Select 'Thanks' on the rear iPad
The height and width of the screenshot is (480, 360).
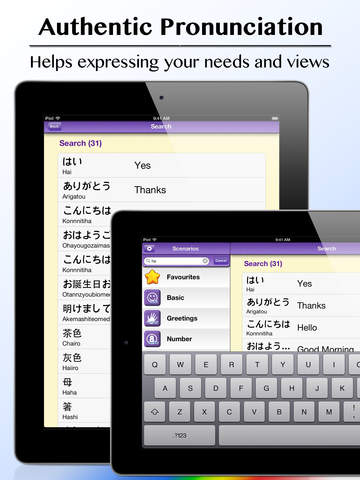162,190
